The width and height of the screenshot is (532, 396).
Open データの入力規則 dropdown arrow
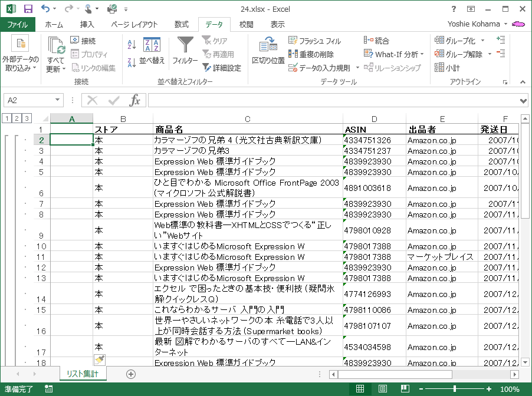(x=357, y=68)
